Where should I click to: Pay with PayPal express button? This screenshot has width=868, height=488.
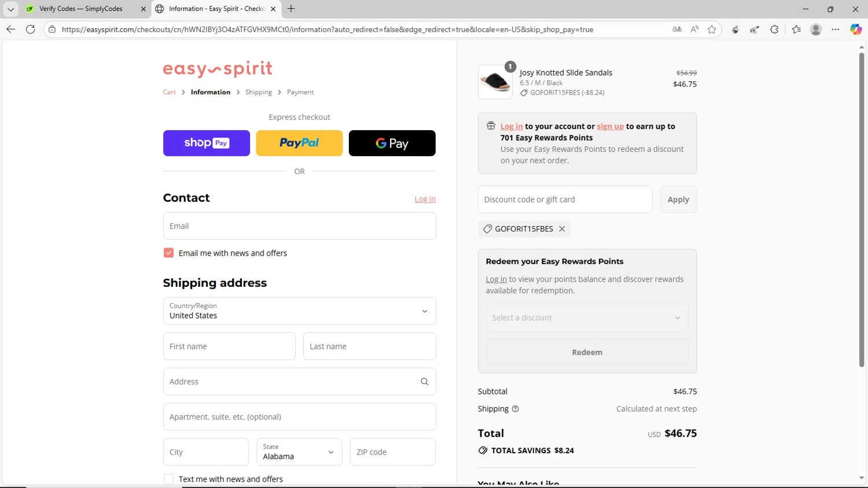[299, 143]
